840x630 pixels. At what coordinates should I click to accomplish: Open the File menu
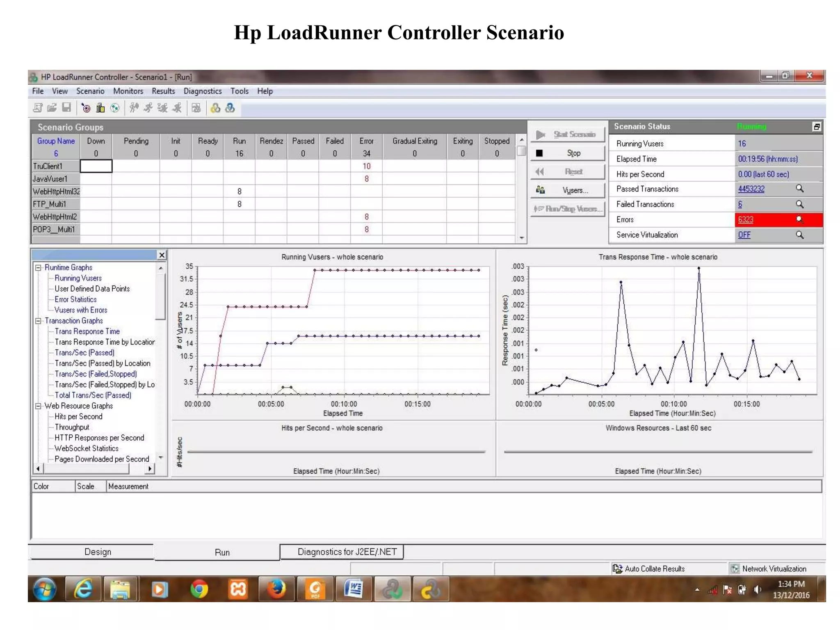38,91
